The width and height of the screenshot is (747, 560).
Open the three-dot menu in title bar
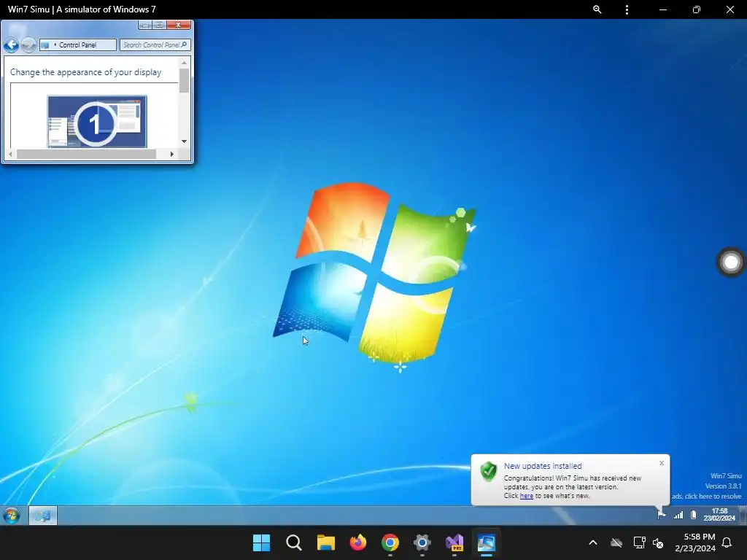627,9
